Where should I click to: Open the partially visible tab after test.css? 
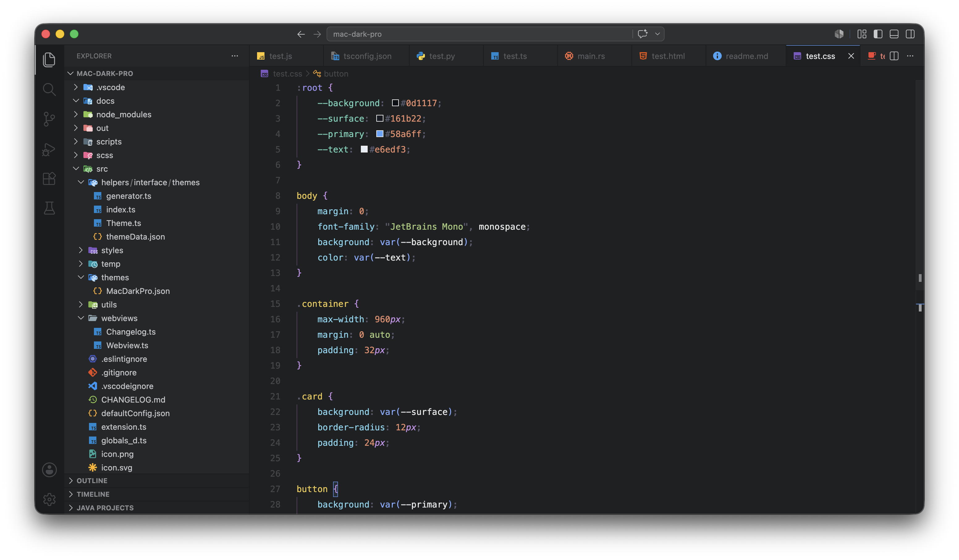[x=876, y=56]
